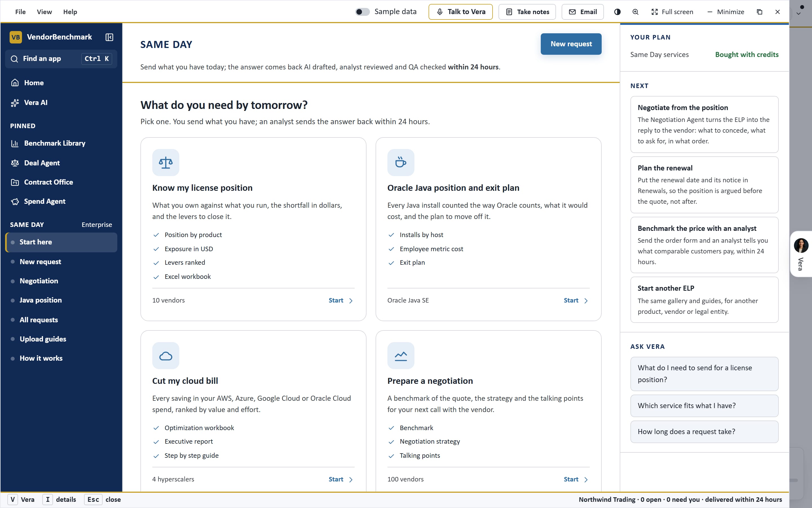The width and height of the screenshot is (812, 508).
Task: Click the zoom magnifier icon in top bar
Action: pos(636,12)
